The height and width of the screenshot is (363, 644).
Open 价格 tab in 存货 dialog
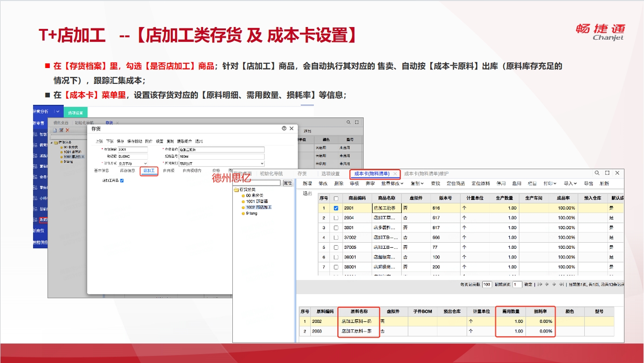(x=216, y=171)
